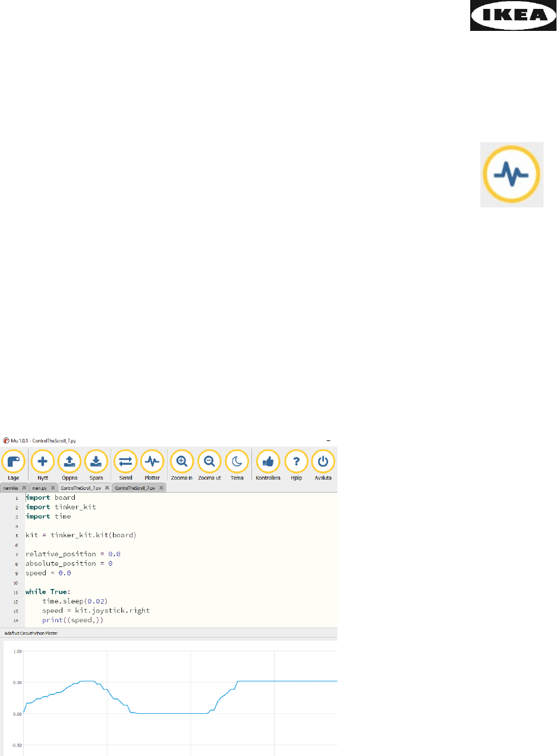Close the namnlös tab
This screenshot has width=557, height=756.
click(24, 488)
